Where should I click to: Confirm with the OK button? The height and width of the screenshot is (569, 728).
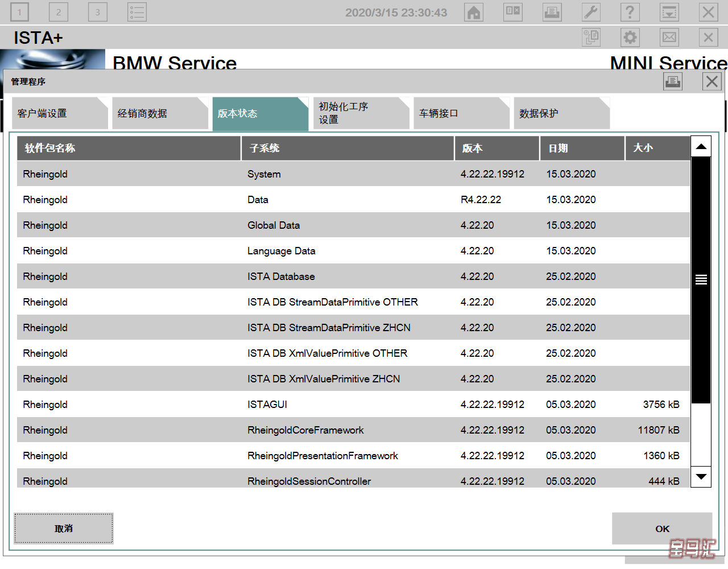click(662, 529)
